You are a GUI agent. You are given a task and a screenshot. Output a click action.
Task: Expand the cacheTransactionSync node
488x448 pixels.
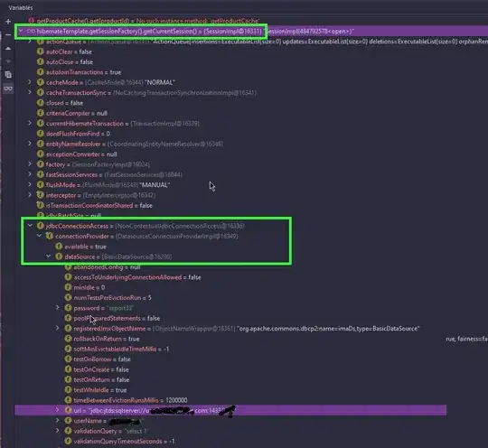(x=30, y=92)
